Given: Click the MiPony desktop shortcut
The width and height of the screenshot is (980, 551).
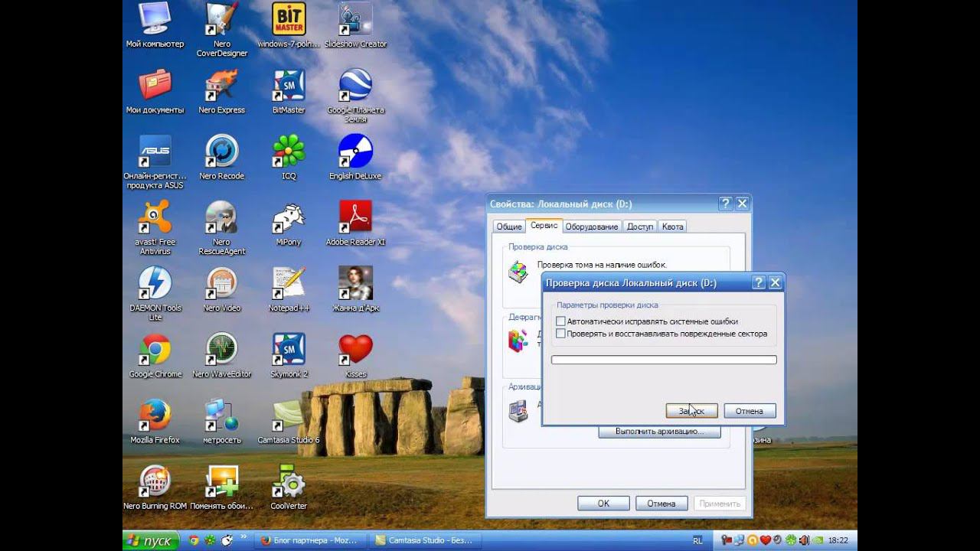Looking at the screenshot, I should pos(289,223).
